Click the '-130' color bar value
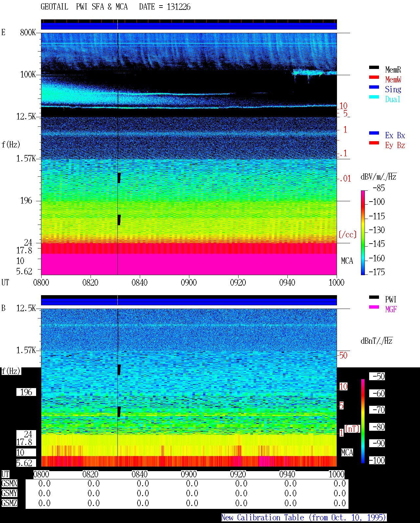 click(x=377, y=230)
